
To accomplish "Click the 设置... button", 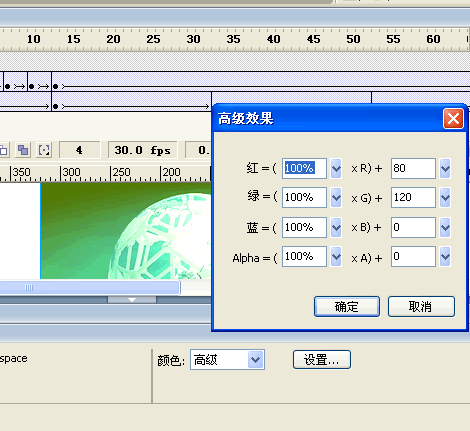I will click(322, 360).
